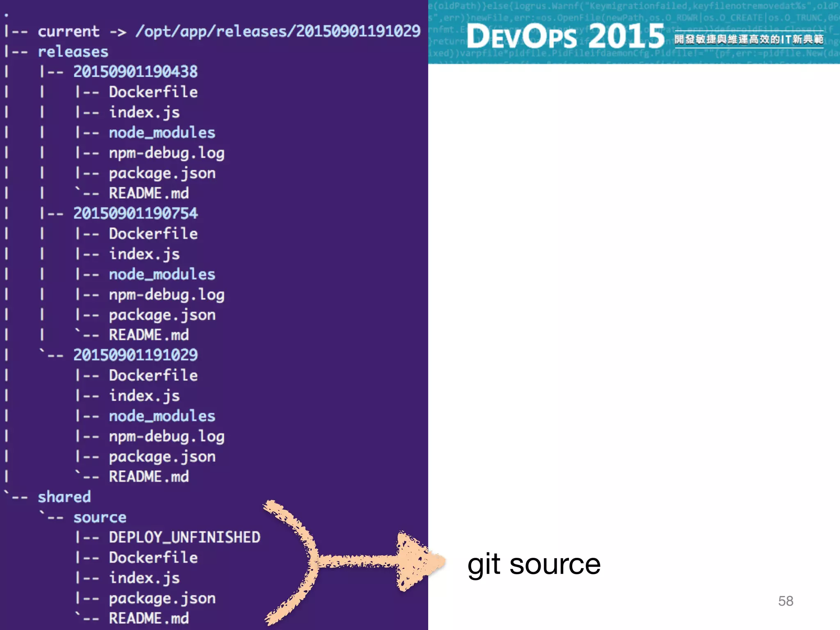840x630 pixels.
Task: Open release folder 20150901190754
Action: (135, 213)
